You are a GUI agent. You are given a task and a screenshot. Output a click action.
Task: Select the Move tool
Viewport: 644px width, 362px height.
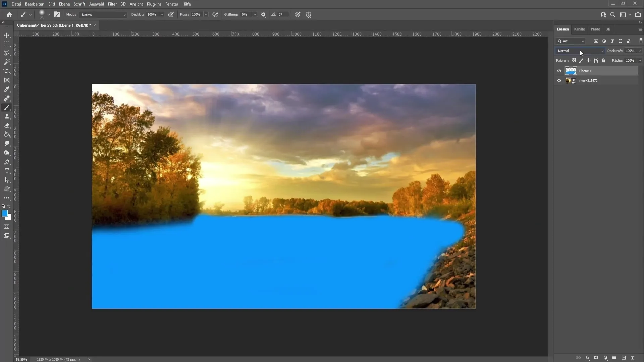7,35
